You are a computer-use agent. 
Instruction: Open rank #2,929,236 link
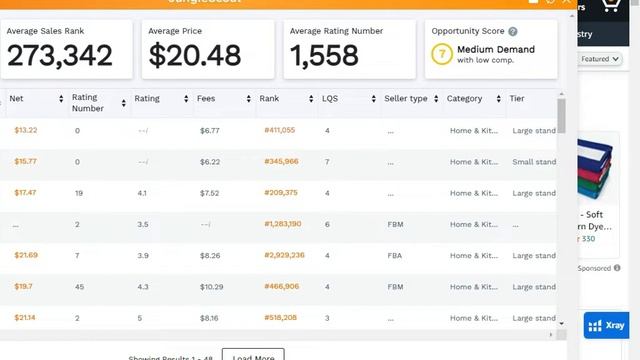[x=284, y=255]
